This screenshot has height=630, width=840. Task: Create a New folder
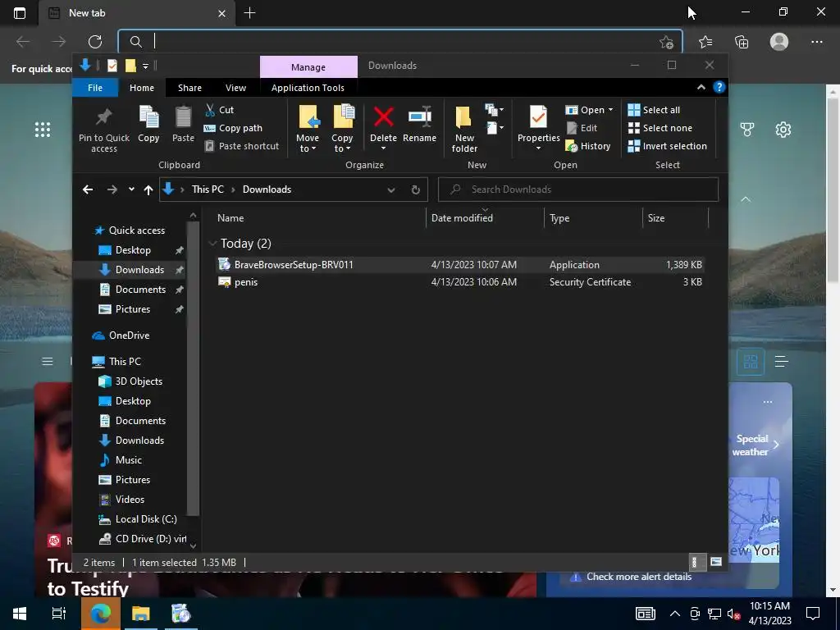click(464, 129)
